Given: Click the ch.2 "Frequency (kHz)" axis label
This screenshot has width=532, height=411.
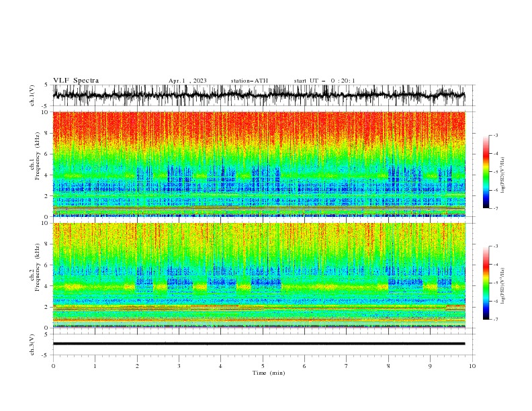Looking at the screenshot, I should pos(38,267).
